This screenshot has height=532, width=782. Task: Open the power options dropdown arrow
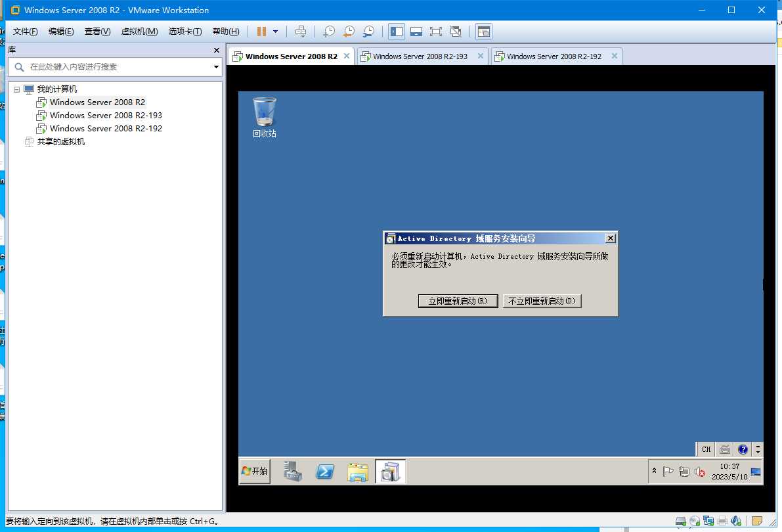275,32
